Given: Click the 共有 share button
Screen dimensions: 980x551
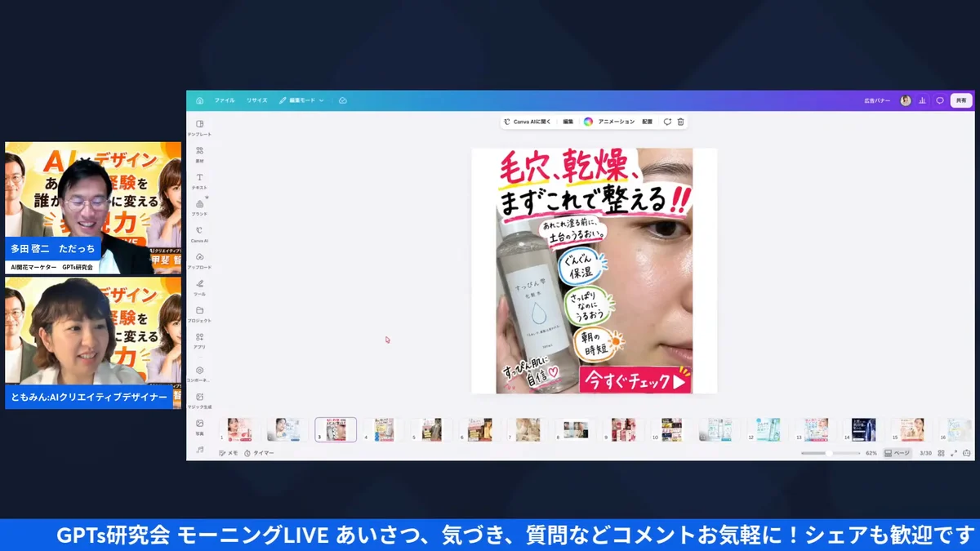Looking at the screenshot, I should [961, 100].
